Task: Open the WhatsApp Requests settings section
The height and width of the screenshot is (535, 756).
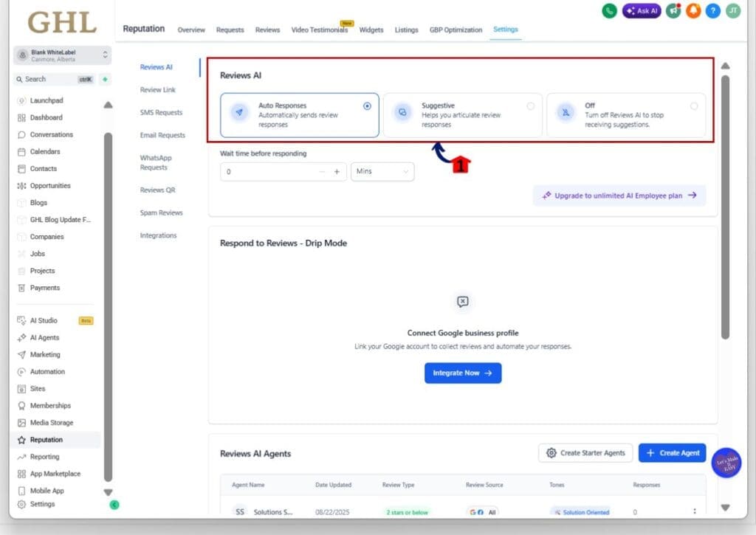Action: click(x=156, y=162)
